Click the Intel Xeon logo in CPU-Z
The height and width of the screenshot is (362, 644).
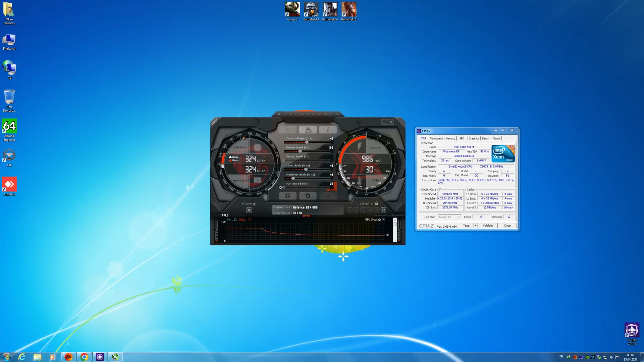(x=503, y=154)
